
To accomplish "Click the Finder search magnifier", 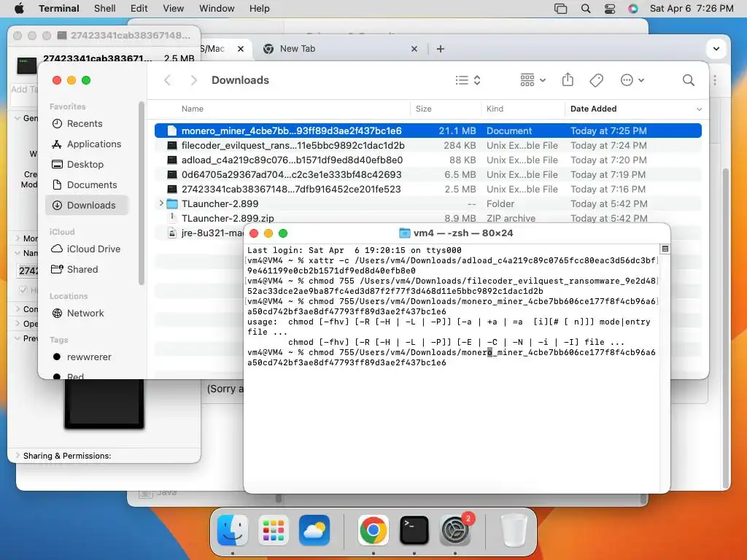I will [688, 80].
